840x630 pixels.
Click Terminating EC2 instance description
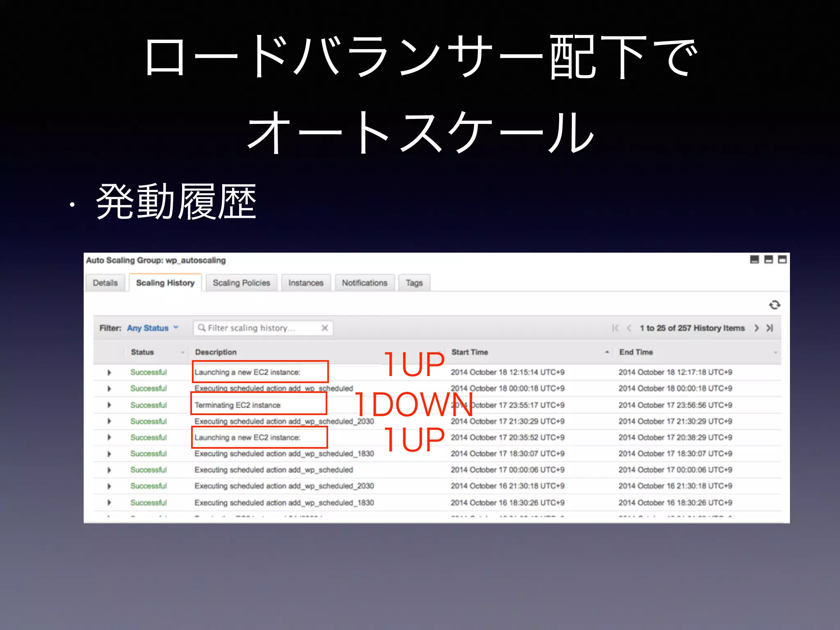tap(238, 405)
